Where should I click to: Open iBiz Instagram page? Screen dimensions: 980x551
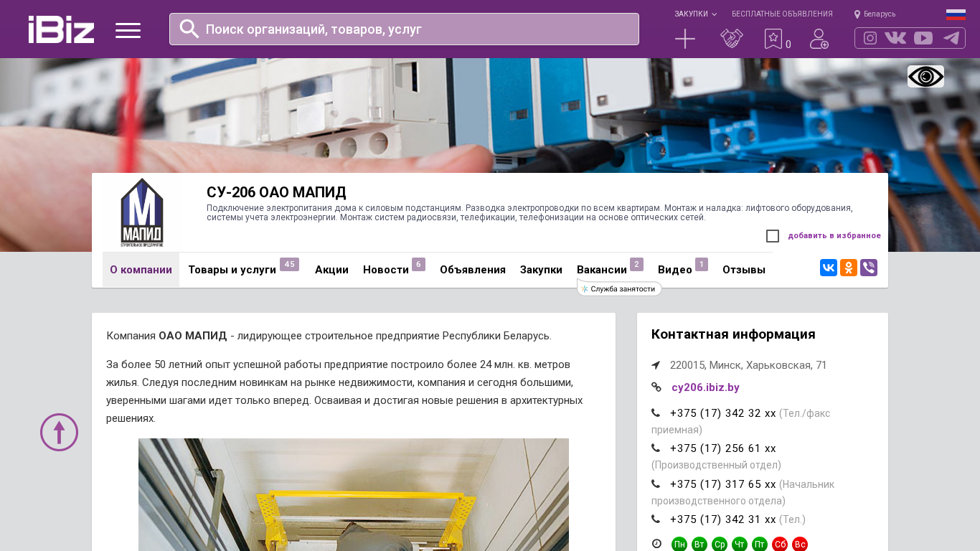[x=870, y=38]
